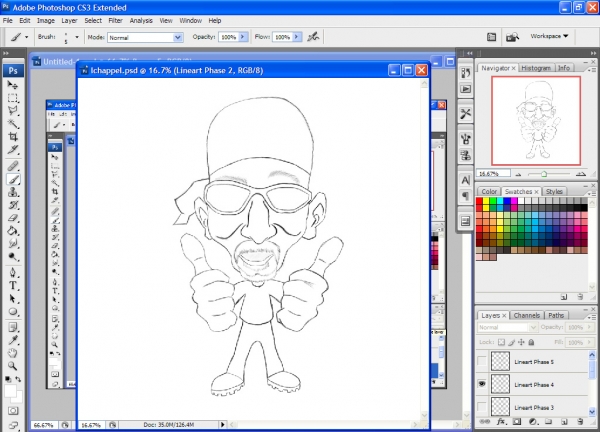This screenshot has width=600, height=432.
Task: Pick the pure red swatch
Action: click(x=479, y=201)
